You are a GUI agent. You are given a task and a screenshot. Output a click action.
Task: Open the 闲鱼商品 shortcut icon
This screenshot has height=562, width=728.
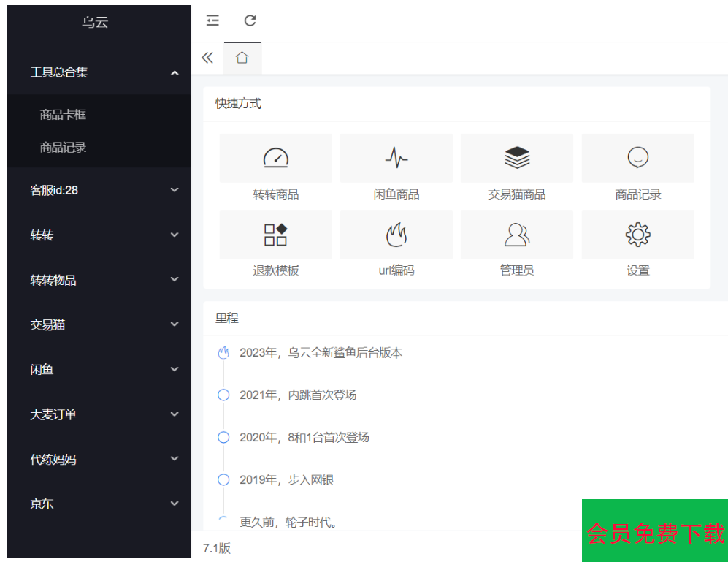coord(396,157)
